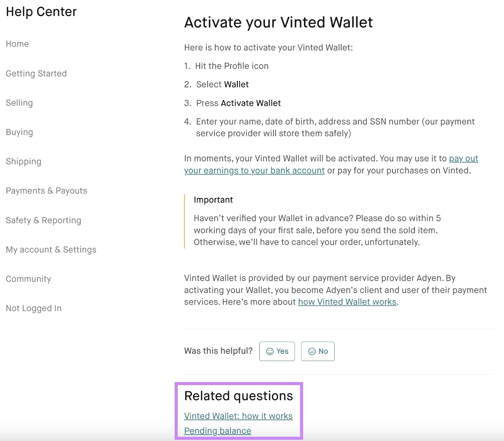Click the sad face No icon
The image size is (504, 441).
[x=312, y=351]
